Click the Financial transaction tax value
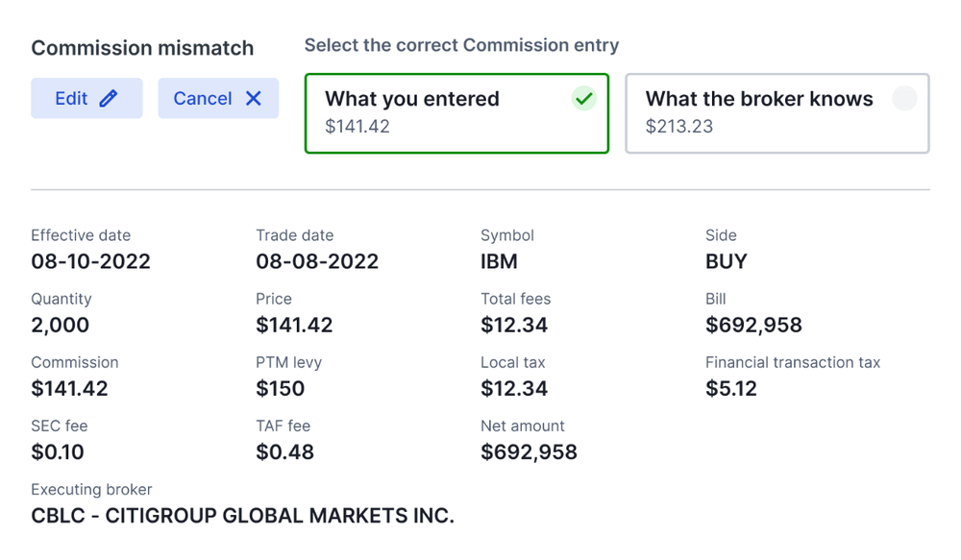961x560 pixels. click(x=731, y=388)
